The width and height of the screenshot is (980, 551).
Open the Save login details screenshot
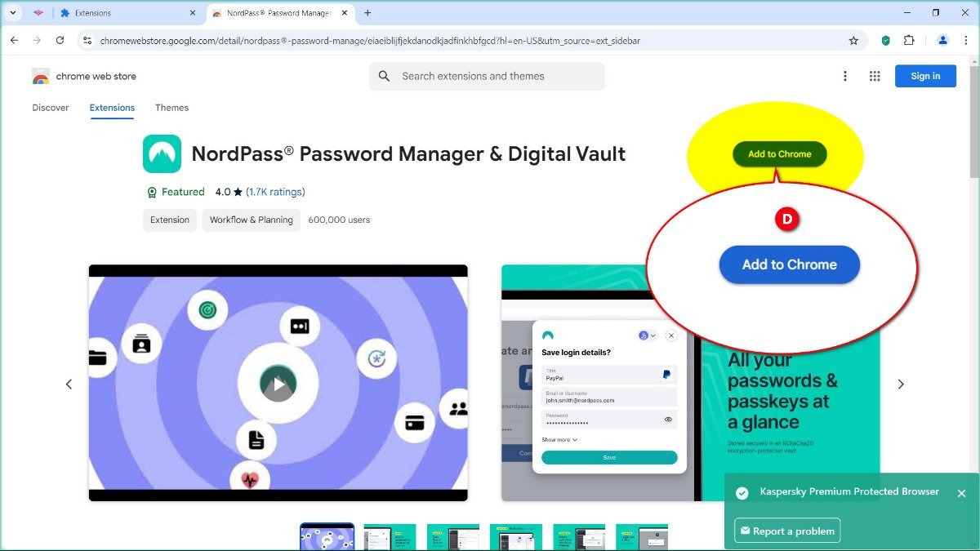point(691,383)
